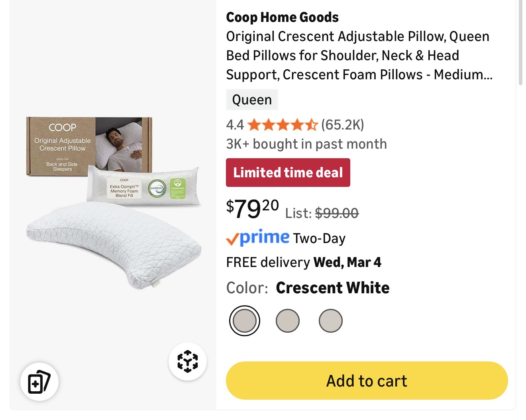Screen dimensions: 526x420
Task: Pick the third color swatch
Action: pyautogui.click(x=330, y=321)
